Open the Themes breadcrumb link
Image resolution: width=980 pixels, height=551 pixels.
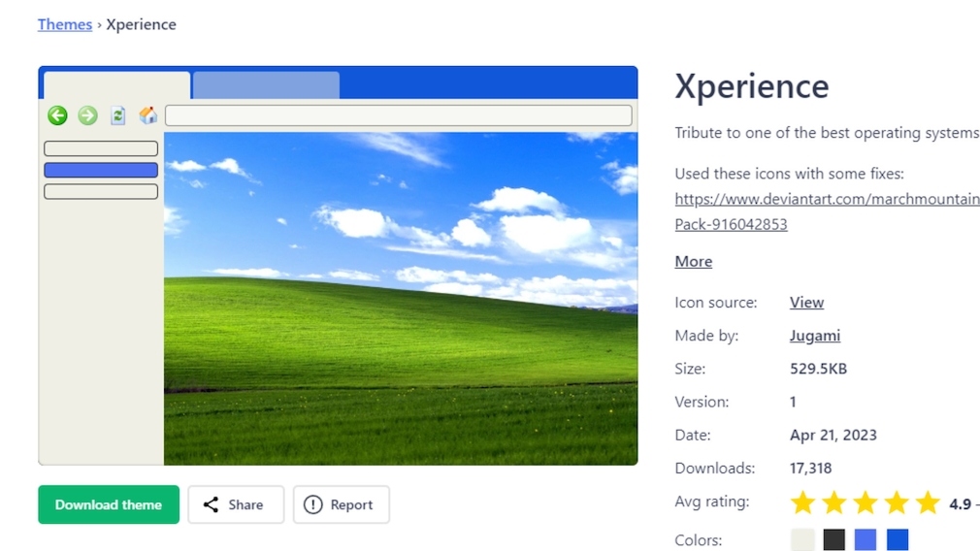coord(65,24)
